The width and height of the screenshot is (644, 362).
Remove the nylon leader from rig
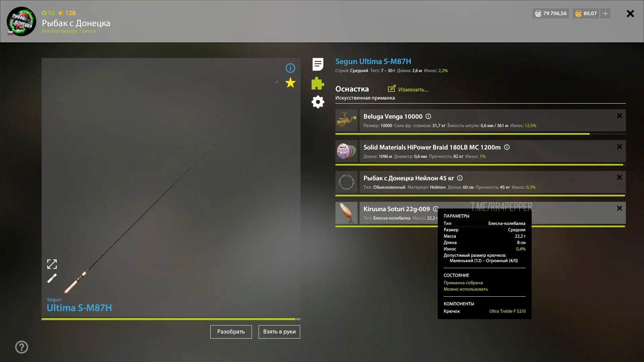(x=619, y=177)
